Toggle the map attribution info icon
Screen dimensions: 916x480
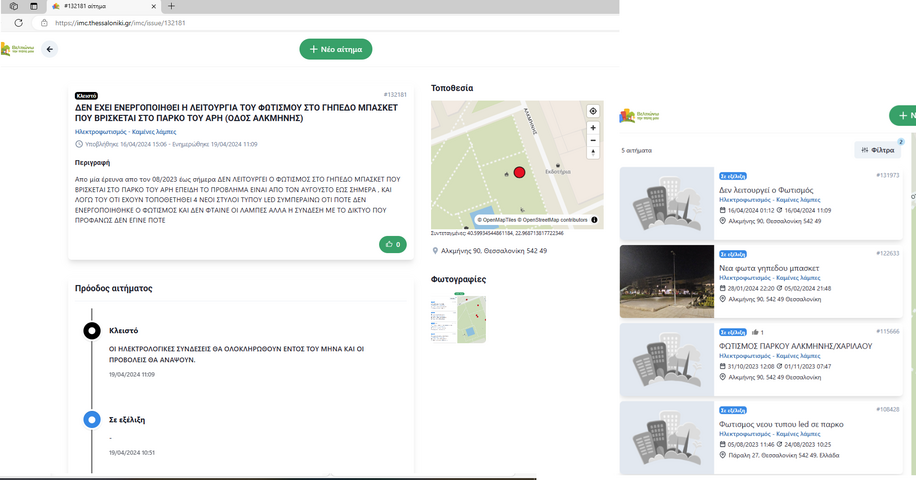point(594,220)
